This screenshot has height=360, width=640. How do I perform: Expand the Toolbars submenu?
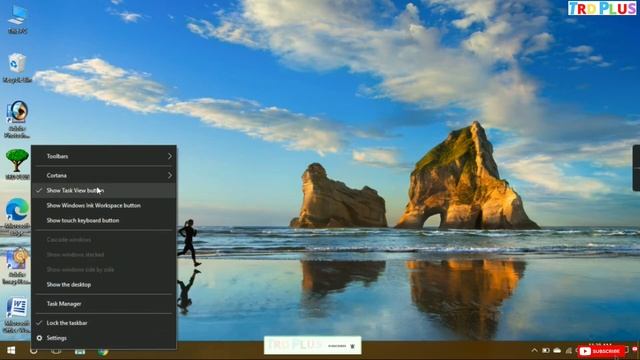pyautogui.click(x=104, y=156)
